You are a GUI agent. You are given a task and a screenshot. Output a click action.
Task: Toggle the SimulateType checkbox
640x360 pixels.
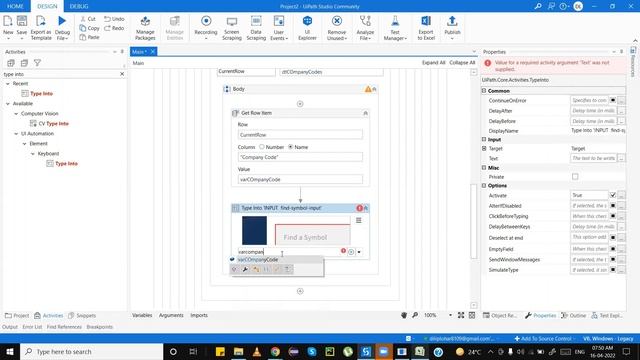(613, 269)
